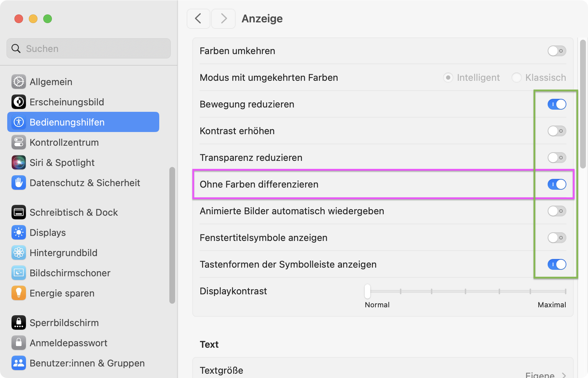Viewport: 588px width, 378px height.
Task: Toggle Tastenformen der Symbolleiste anzeigen off
Action: pos(557,264)
